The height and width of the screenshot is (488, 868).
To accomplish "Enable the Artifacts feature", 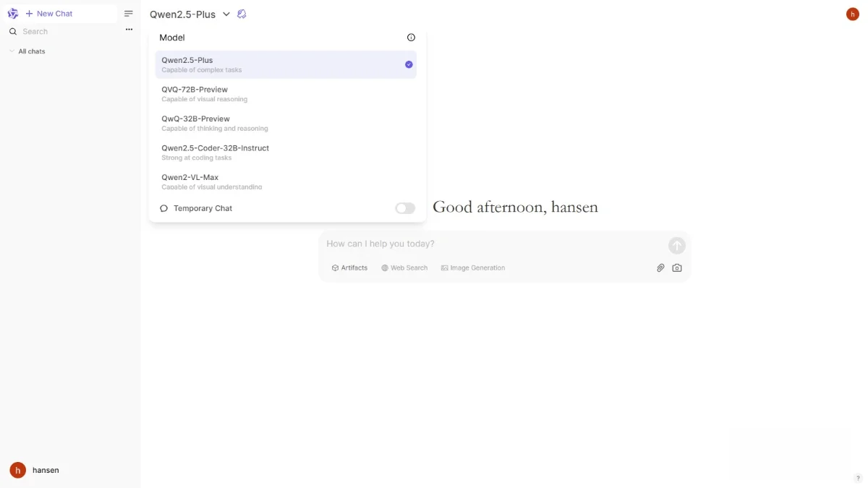I will point(349,267).
